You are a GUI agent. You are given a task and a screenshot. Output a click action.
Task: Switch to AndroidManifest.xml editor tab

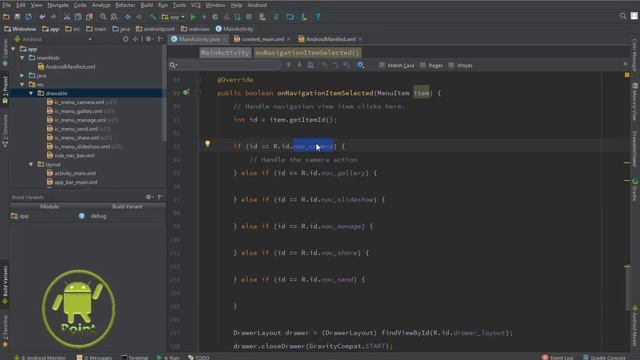pyautogui.click(x=330, y=39)
